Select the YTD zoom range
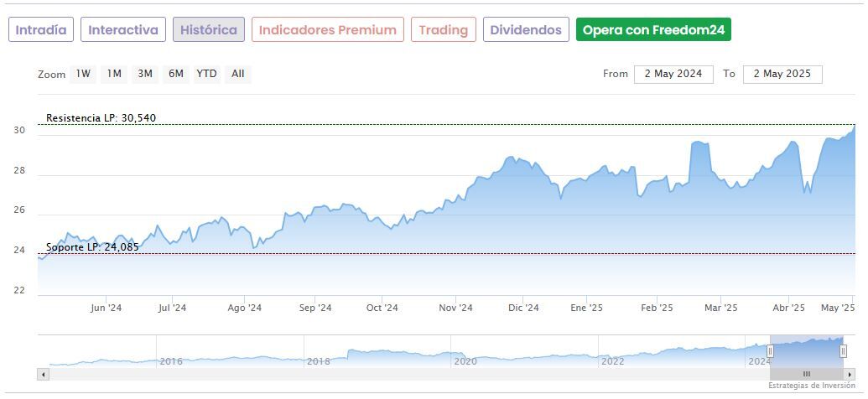The image size is (868, 399). point(206,74)
